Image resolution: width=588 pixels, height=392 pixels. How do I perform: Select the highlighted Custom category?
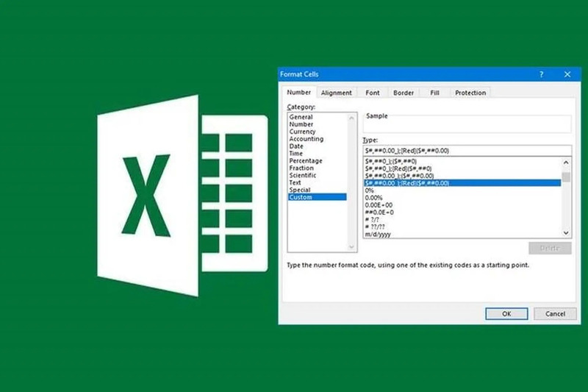[x=318, y=197]
